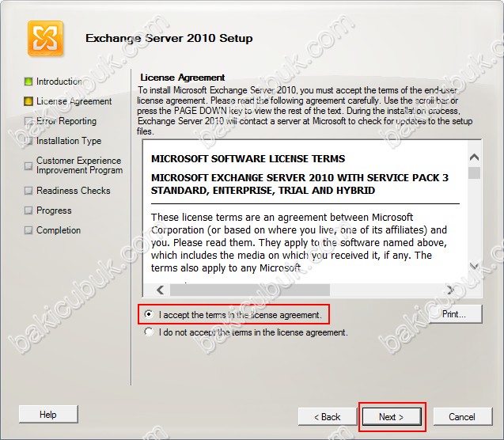Click the Progress step indicator box
The height and width of the screenshot is (440, 504).
click(x=28, y=211)
